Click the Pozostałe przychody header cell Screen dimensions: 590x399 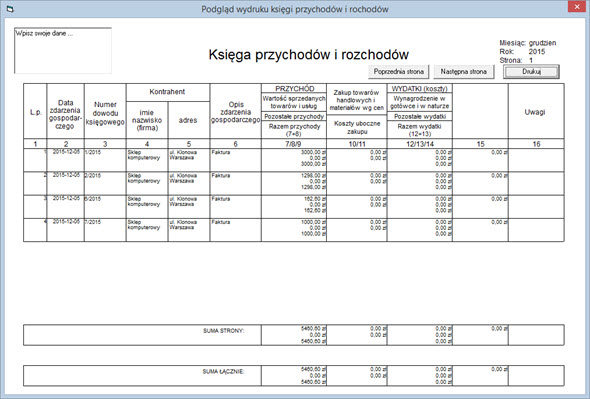coord(294,117)
